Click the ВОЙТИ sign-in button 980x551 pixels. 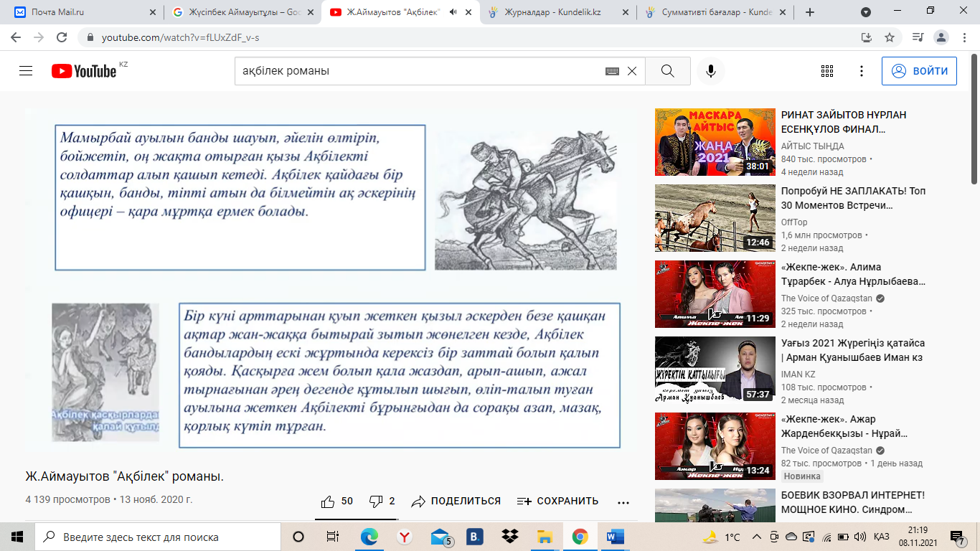(x=919, y=71)
